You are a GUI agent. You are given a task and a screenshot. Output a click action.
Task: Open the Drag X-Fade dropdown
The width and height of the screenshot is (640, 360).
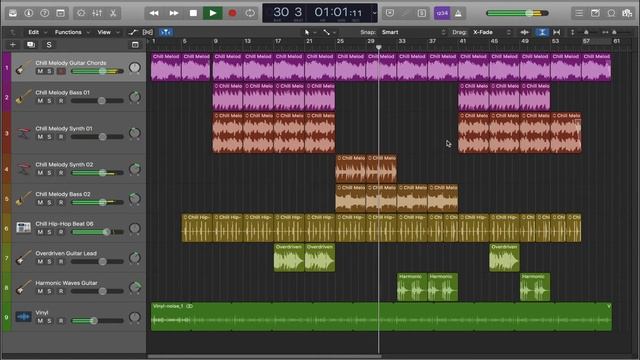coord(492,32)
